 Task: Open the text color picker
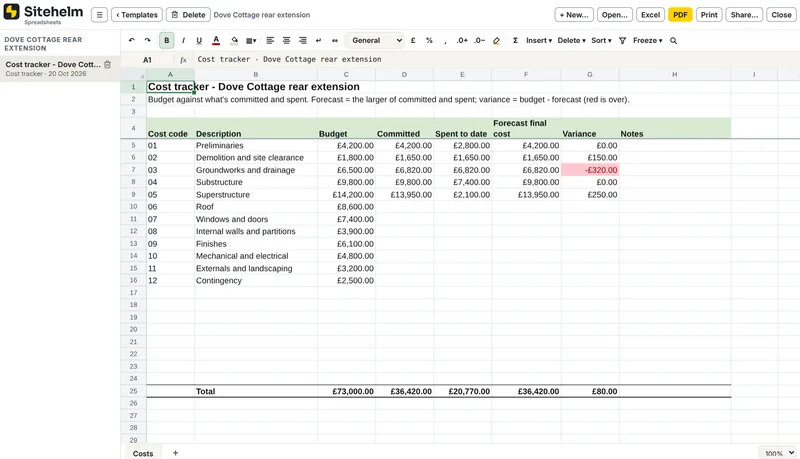216,40
